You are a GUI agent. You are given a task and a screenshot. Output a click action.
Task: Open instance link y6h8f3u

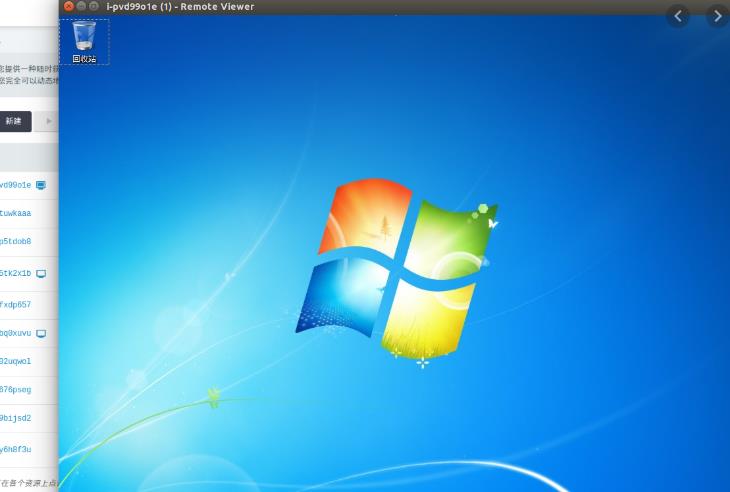pos(15,450)
